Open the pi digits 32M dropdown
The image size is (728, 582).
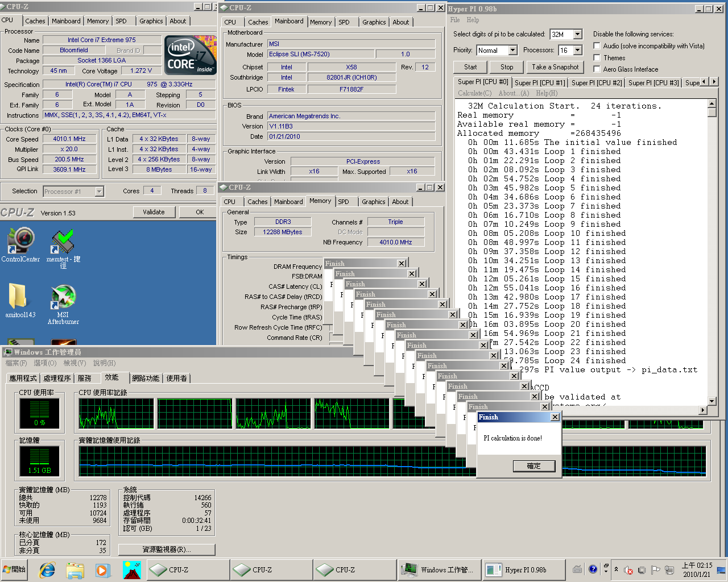(578, 34)
